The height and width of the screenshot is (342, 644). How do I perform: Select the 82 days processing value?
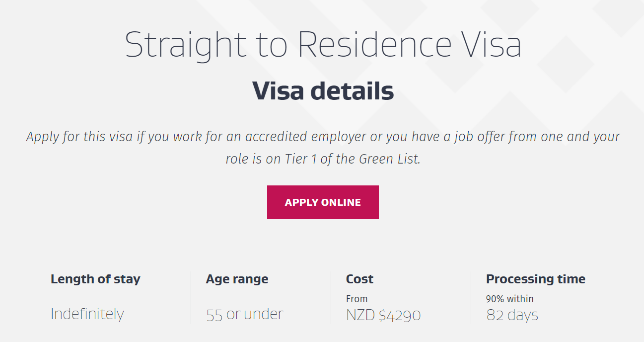(512, 315)
